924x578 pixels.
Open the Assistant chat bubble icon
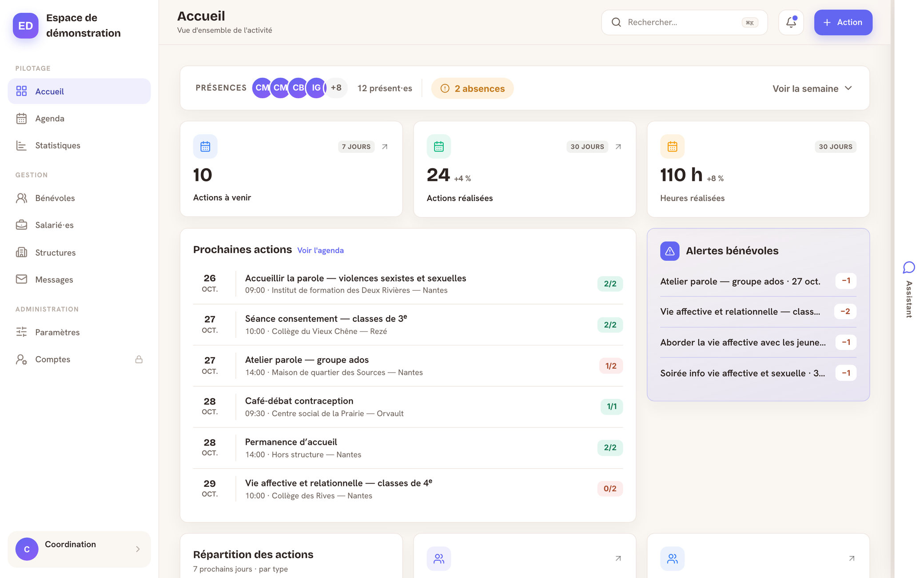[x=908, y=267]
